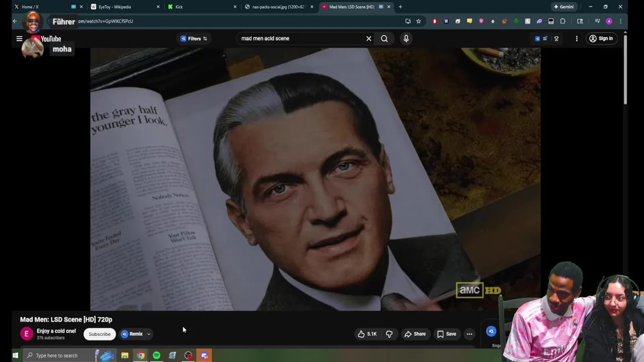Viewport: 644px width, 362px height.
Task: Bookmark this page with the star icon
Action: (418, 21)
